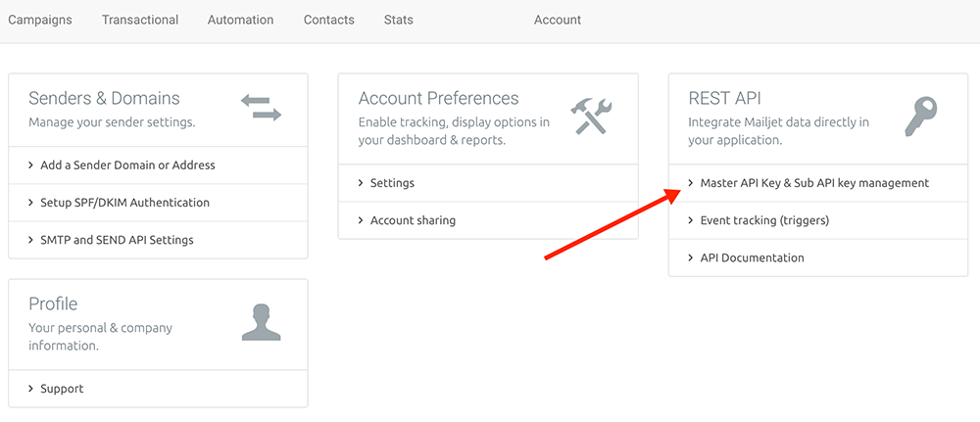Click 'Manage your sender settings.' text

(x=112, y=122)
